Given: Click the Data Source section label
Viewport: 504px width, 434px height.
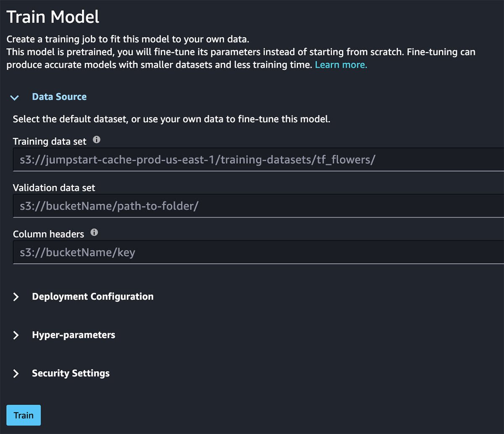Looking at the screenshot, I should (59, 97).
